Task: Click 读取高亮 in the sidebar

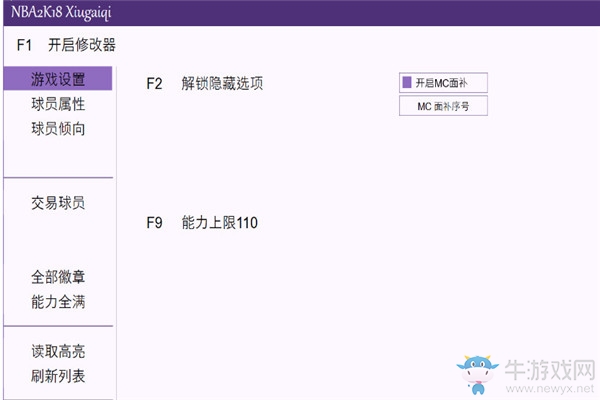Action: click(58, 351)
